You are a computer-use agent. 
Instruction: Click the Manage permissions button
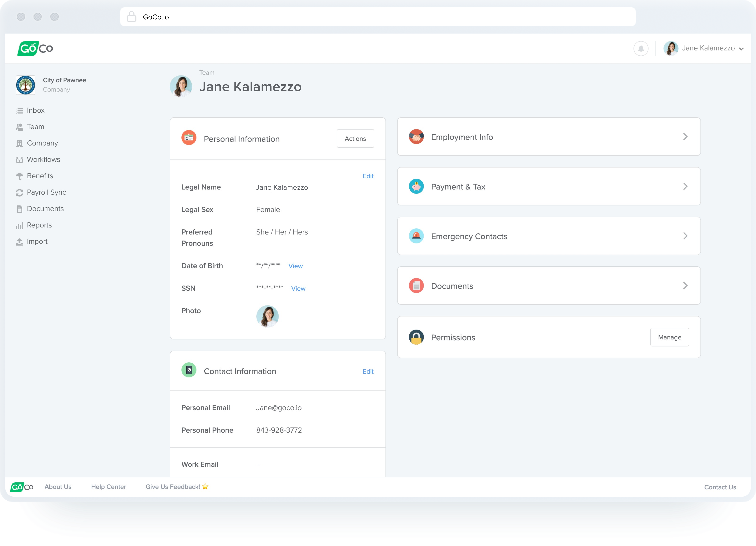(669, 337)
